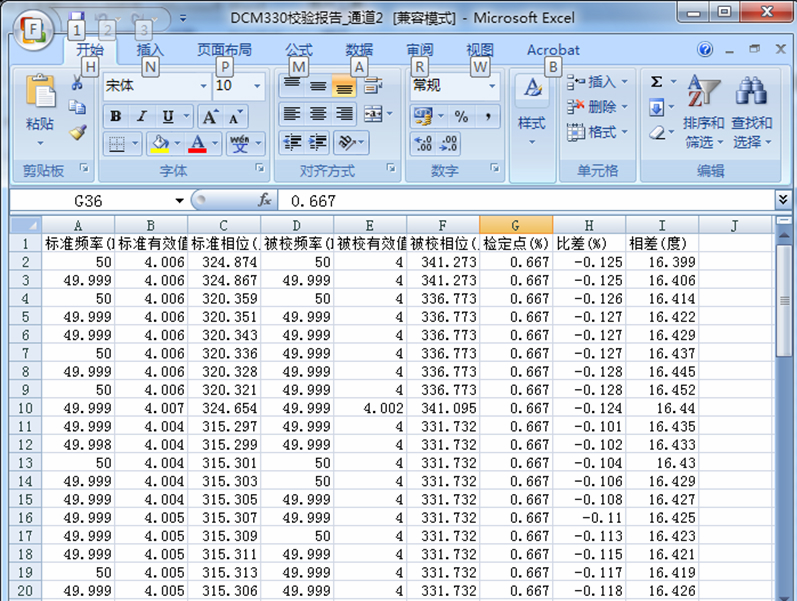Switch to the 页面布局 ribbon tab
This screenshot has width=797, height=601.
coord(224,50)
